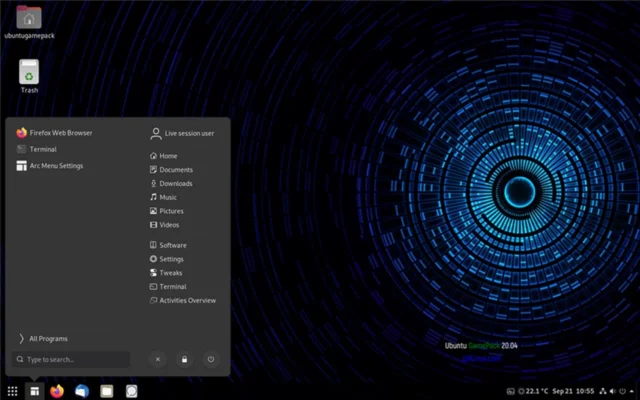Open the Trash desktop icon
640x400 pixels.
[30, 74]
